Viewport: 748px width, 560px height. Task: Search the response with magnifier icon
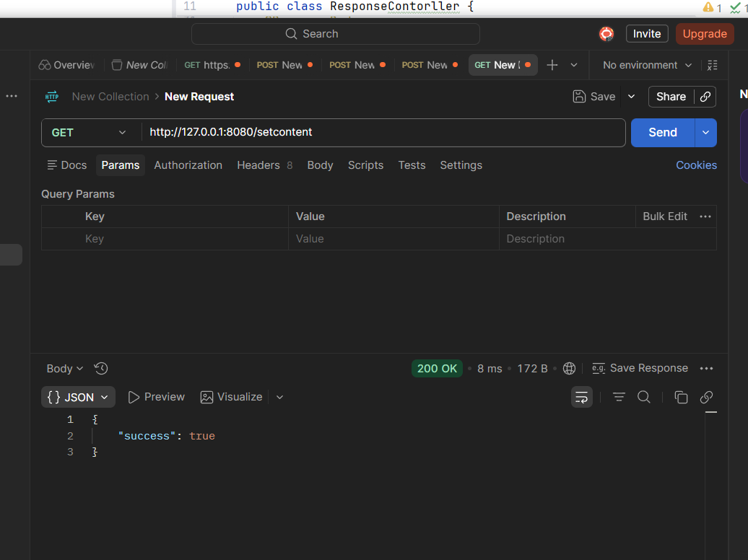click(x=643, y=397)
